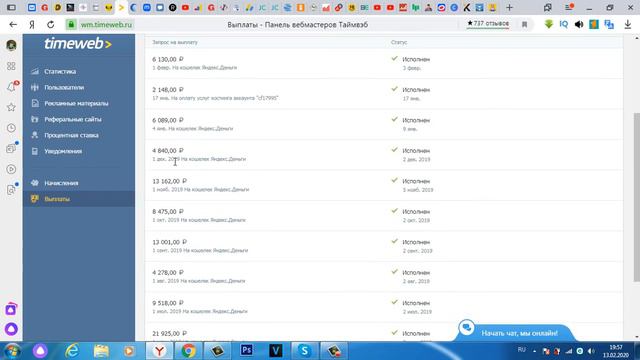Click the wm.timeweb.ru address field
The height and width of the screenshot is (360, 640).
point(106,24)
